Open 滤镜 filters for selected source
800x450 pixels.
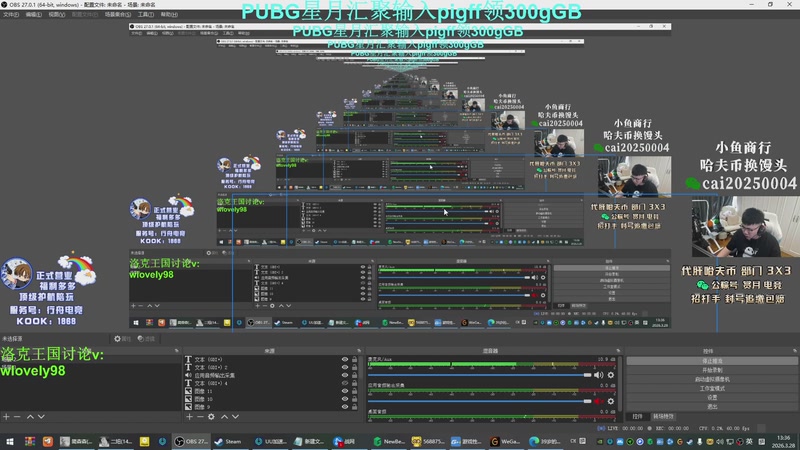coord(146,339)
